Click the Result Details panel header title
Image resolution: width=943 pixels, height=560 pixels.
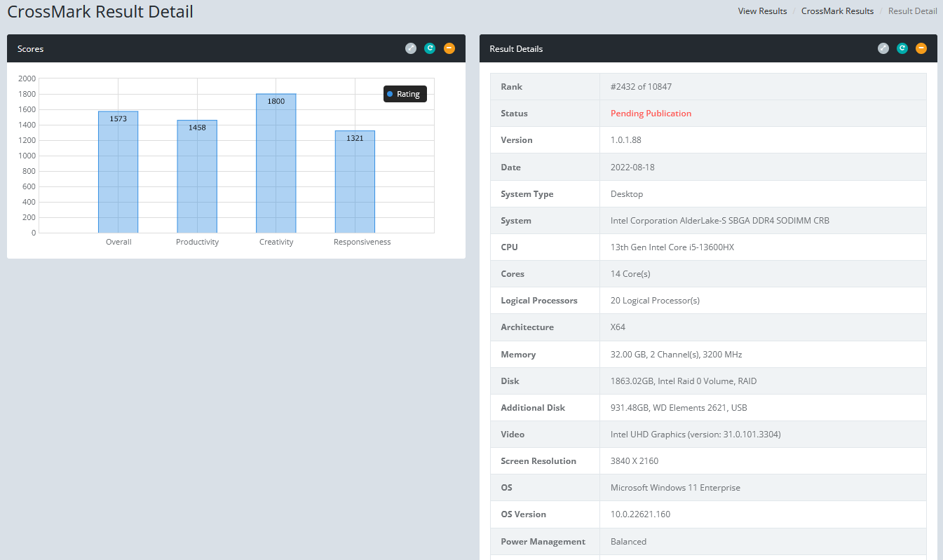click(516, 49)
